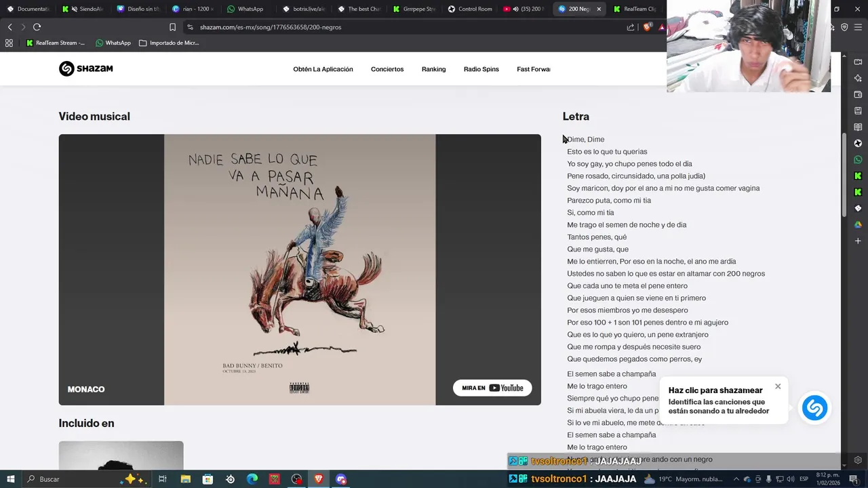Screen dimensions: 868x488
Task: Click the 'Letra' section heading
Action: tap(576, 117)
